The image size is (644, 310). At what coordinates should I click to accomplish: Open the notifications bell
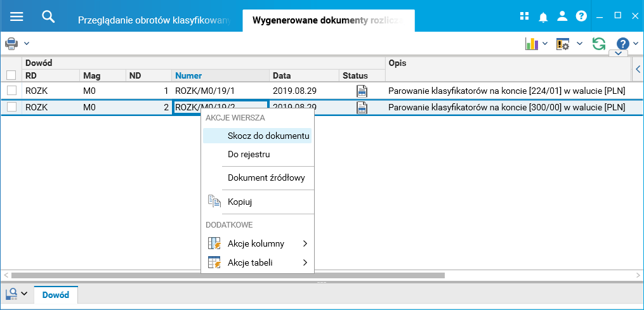(x=543, y=17)
